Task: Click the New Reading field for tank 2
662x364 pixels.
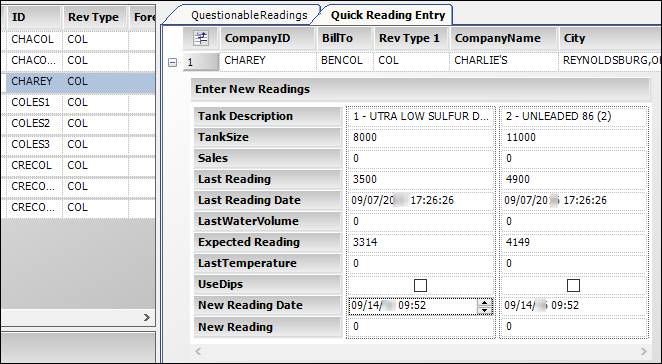Action: [574, 326]
